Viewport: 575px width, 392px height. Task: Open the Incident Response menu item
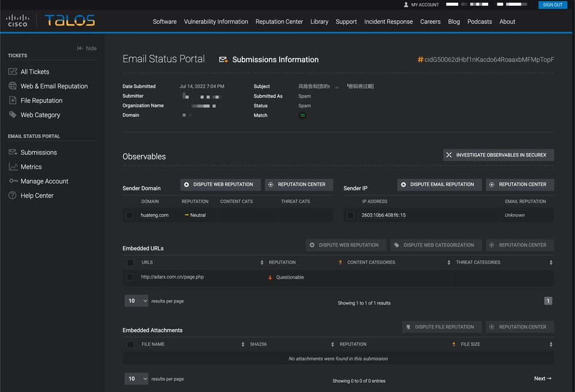(388, 22)
